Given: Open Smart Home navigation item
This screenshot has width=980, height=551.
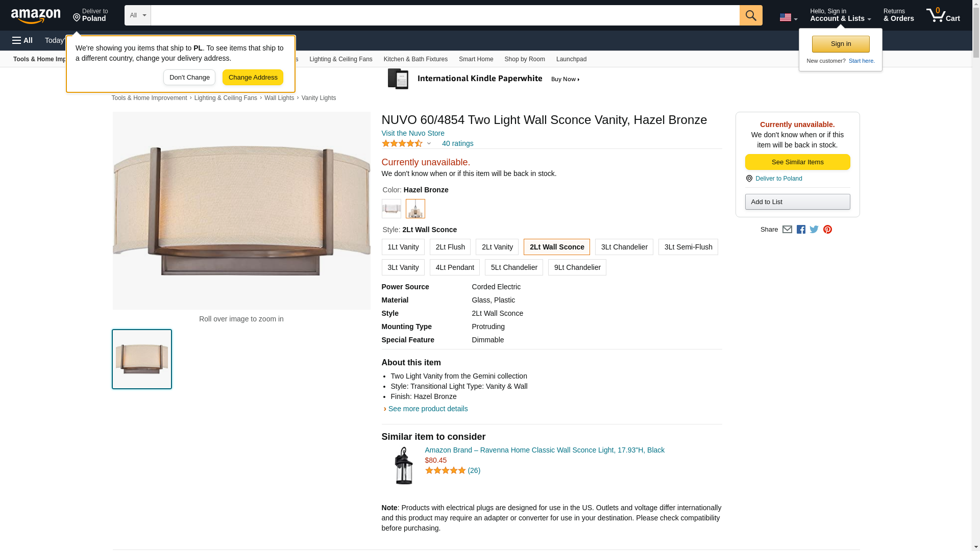Looking at the screenshot, I should click(476, 59).
